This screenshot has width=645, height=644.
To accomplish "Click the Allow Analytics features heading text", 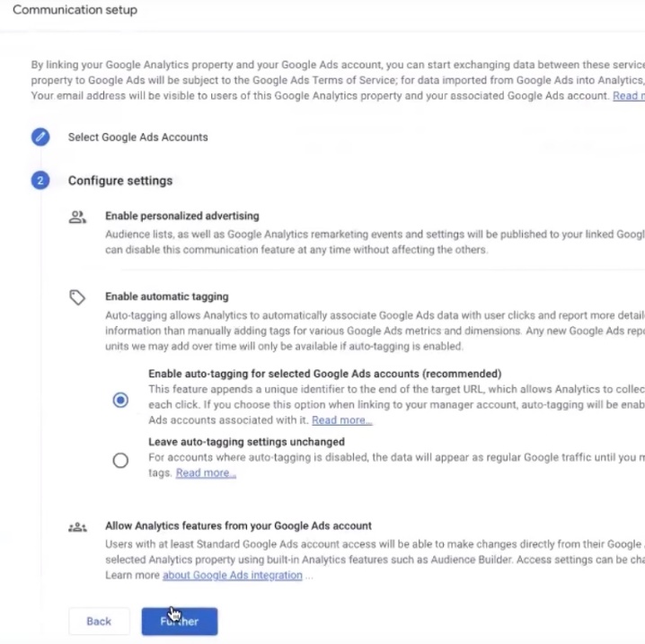I will pyautogui.click(x=238, y=526).
